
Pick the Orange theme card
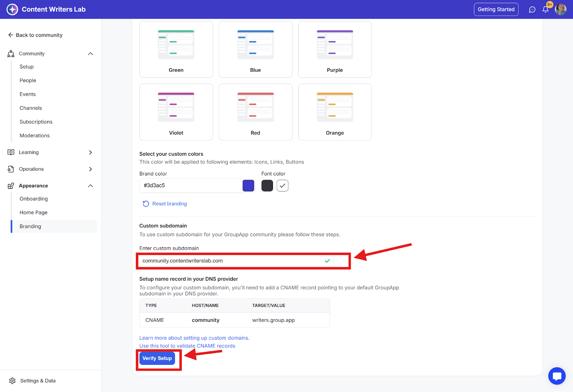pos(335,112)
